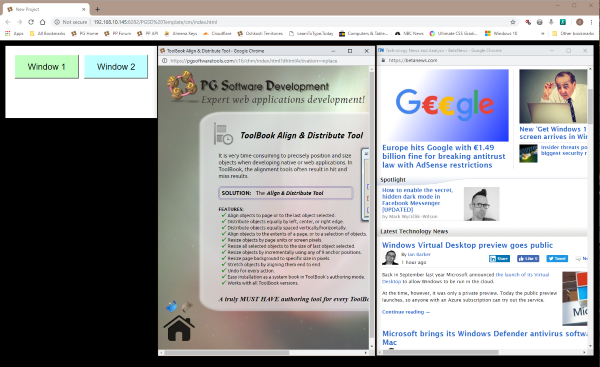
Task: Click the ToolBook window address bar
Action: 254,60
